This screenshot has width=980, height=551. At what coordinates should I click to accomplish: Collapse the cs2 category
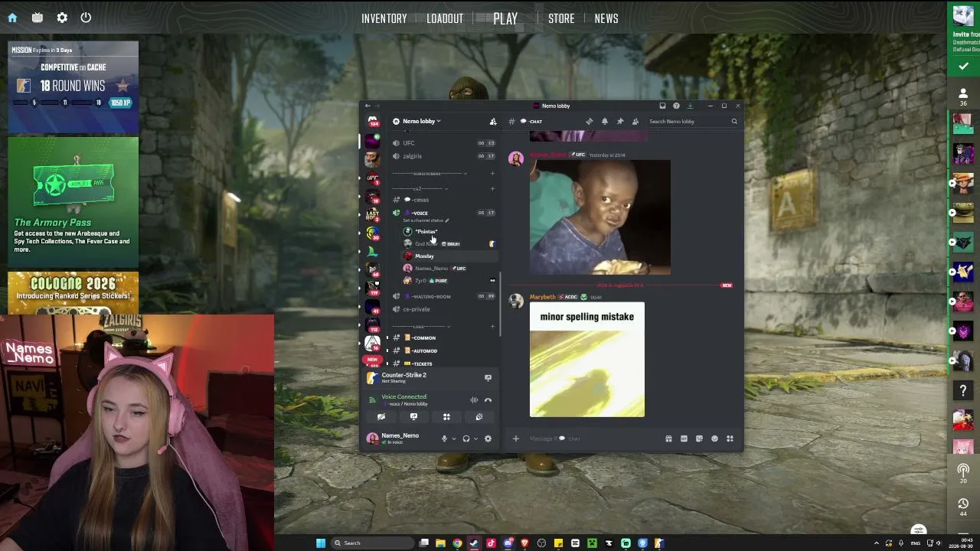(x=420, y=188)
